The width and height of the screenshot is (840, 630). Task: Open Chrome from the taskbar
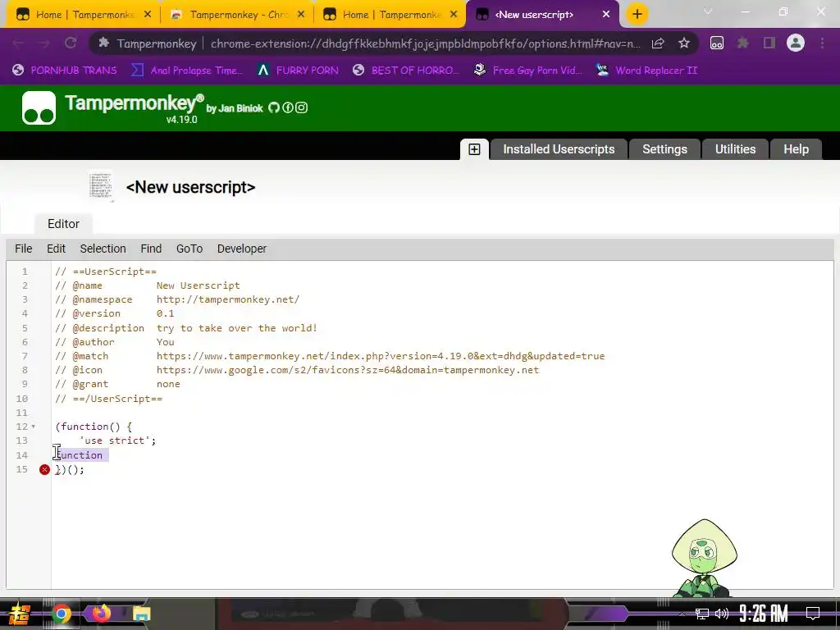[x=61, y=614]
